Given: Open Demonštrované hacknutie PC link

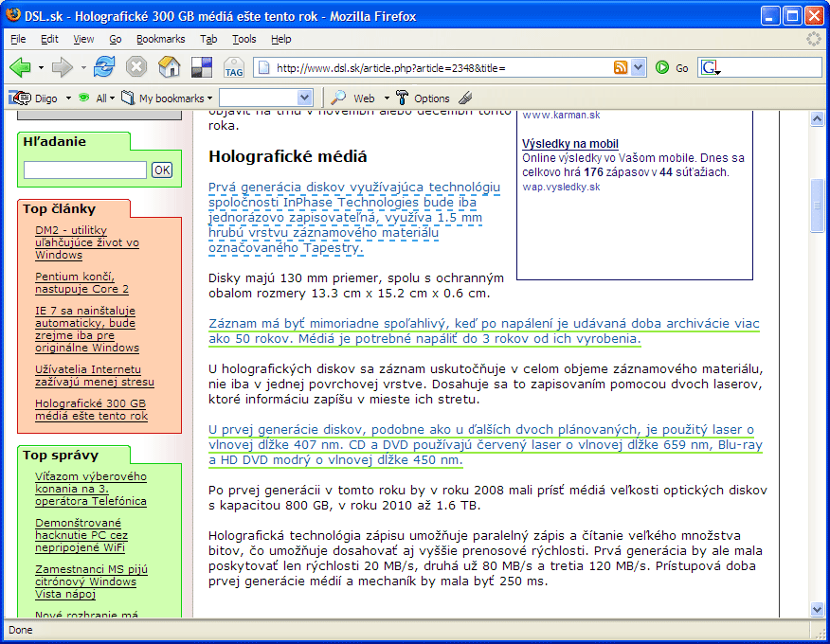Looking at the screenshot, I should click(x=81, y=535).
